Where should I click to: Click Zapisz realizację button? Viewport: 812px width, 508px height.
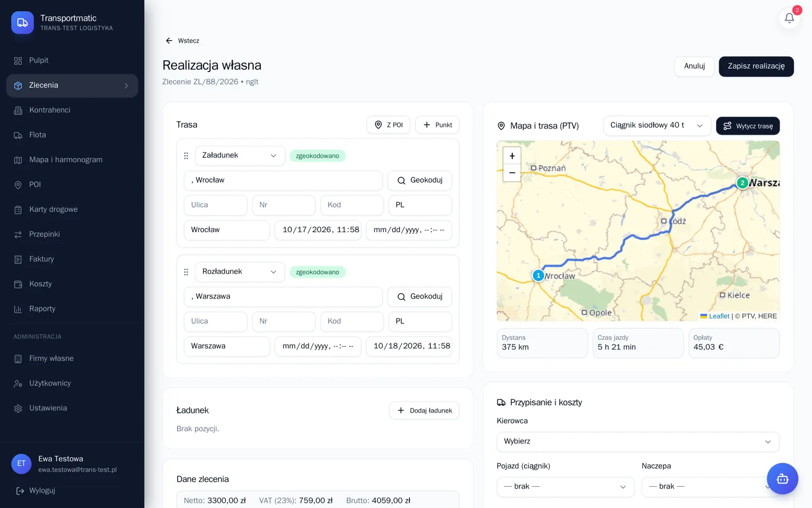(x=756, y=67)
